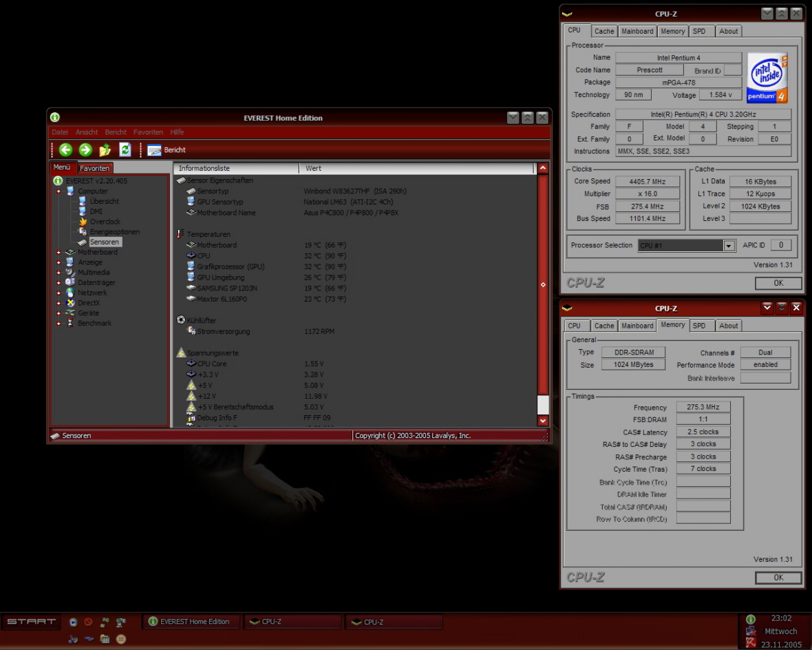Viewport: 812px width, 650px height.
Task: Select the Energieoptionen tree item
Action: click(114, 231)
